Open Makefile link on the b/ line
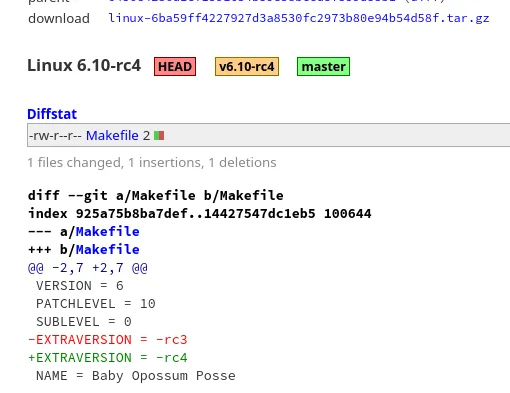 [x=107, y=249]
